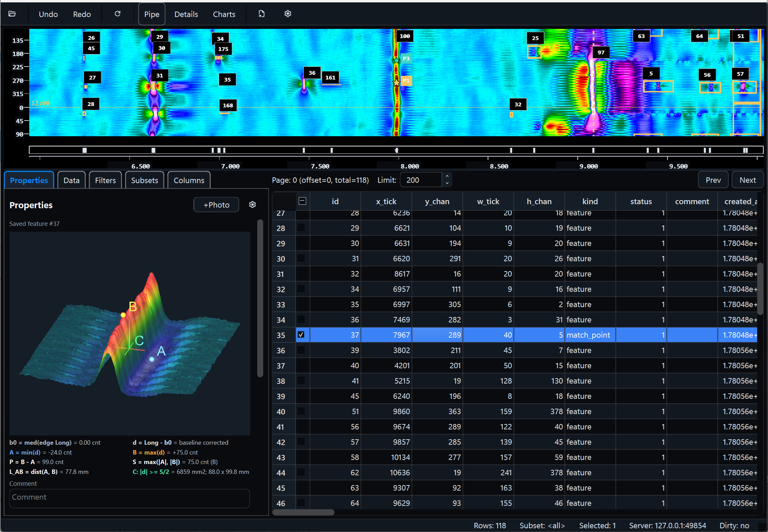Select feature label 28 on heatmap

pyautogui.click(x=91, y=104)
